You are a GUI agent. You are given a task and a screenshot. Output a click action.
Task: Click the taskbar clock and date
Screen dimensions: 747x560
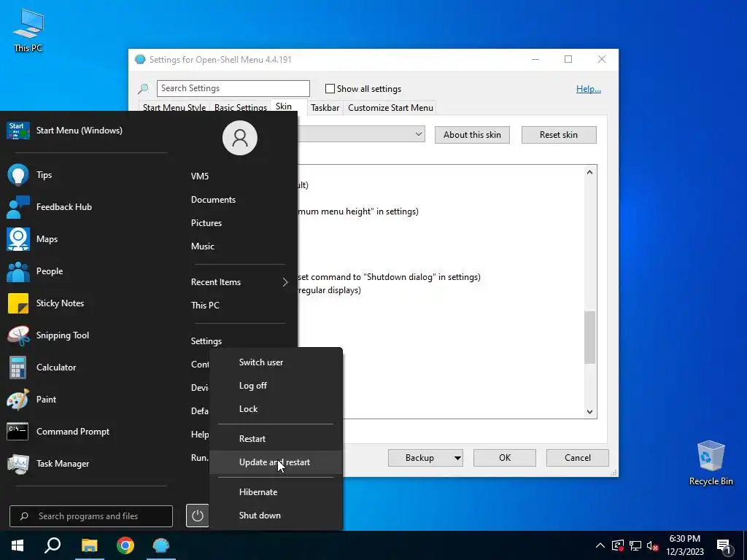coord(684,545)
